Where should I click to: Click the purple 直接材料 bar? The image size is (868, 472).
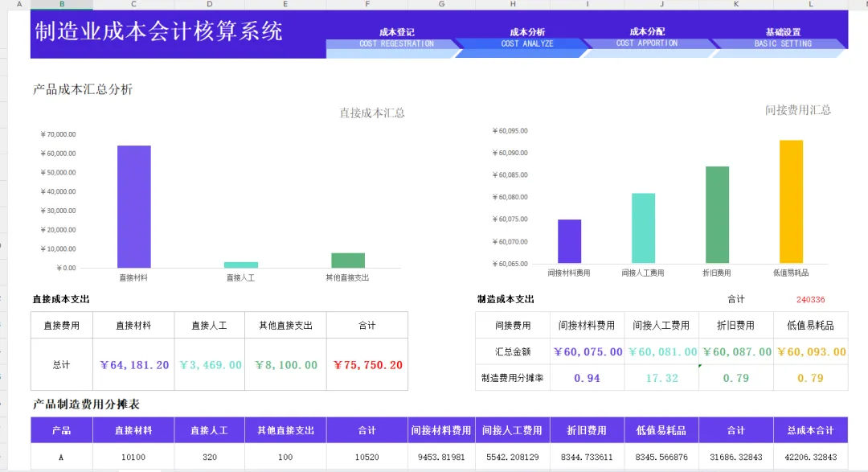point(134,207)
